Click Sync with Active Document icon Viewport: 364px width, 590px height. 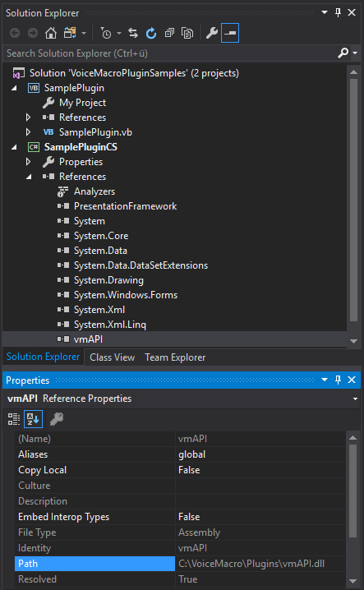coord(133,33)
